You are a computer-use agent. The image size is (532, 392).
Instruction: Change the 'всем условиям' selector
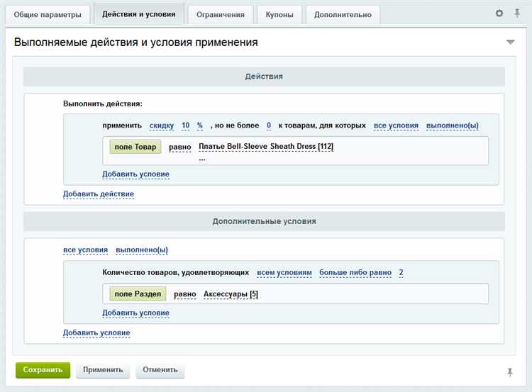coord(284,273)
